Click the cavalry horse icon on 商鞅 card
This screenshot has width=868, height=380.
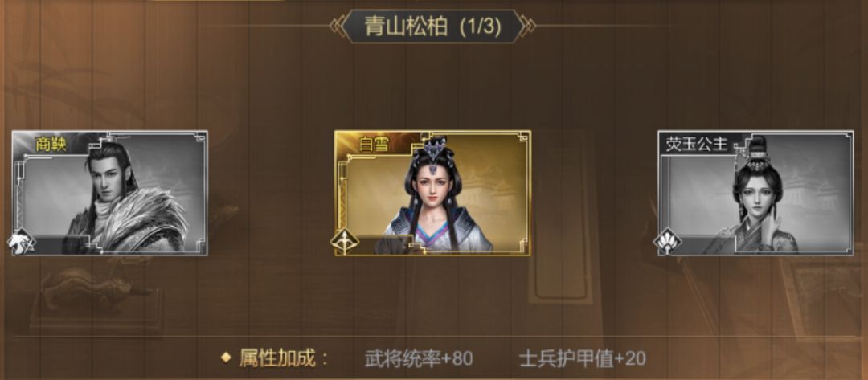tap(21, 243)
